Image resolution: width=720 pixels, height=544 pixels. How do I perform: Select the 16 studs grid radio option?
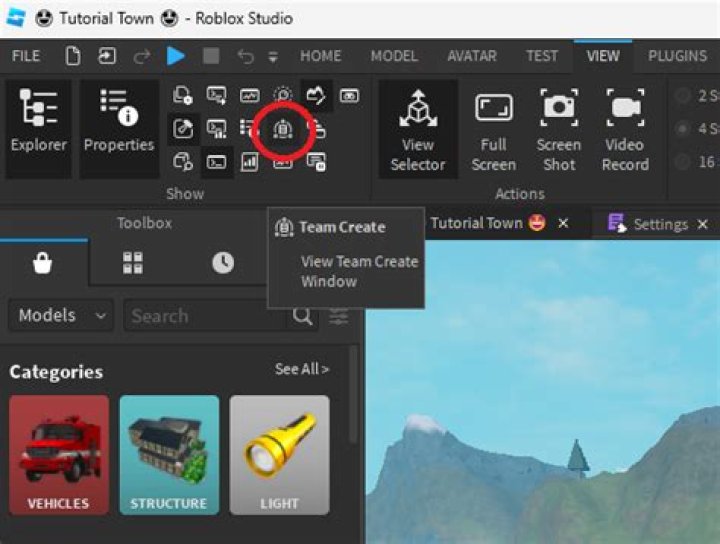coord(683,162)
